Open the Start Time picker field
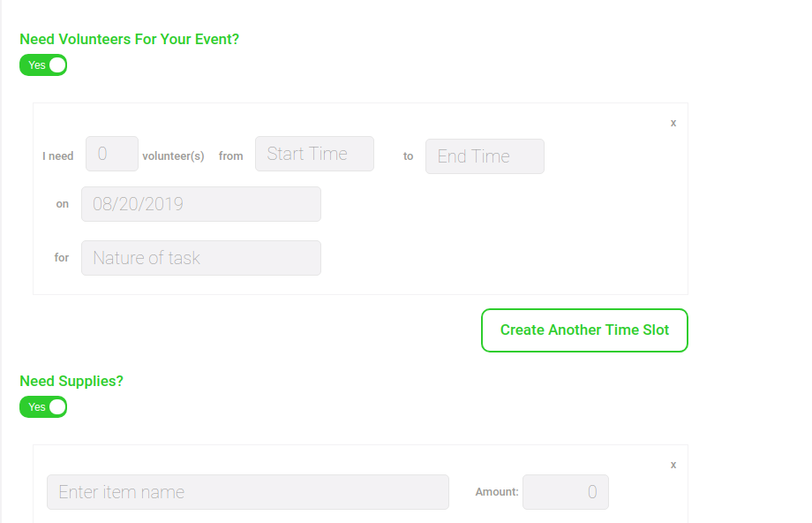The image size is (812, 523). click(314, 154)
